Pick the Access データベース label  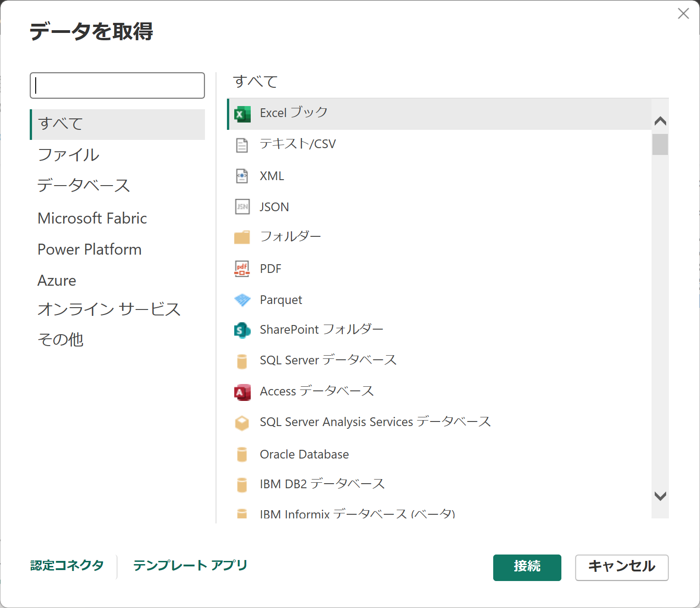coord(317,391)
